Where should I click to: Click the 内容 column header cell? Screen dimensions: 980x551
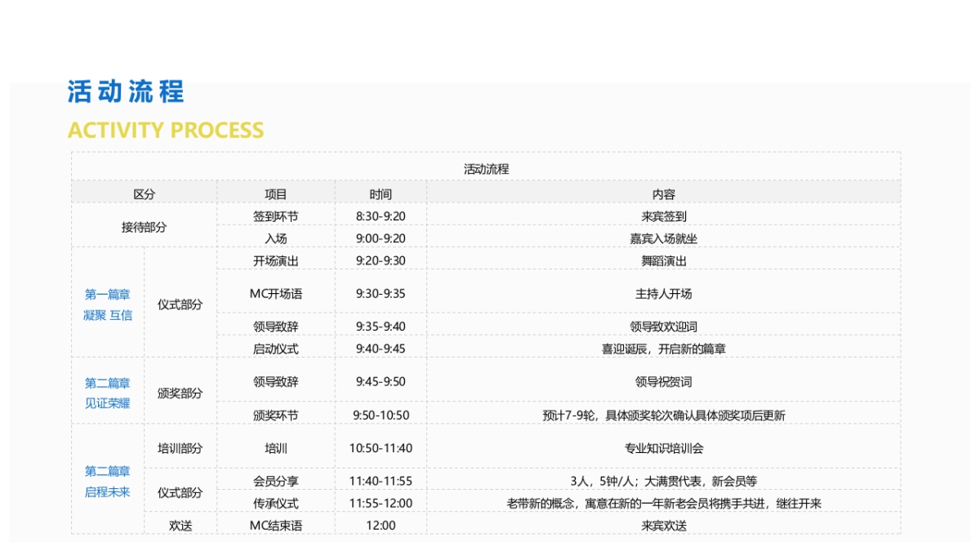point(665,193)
